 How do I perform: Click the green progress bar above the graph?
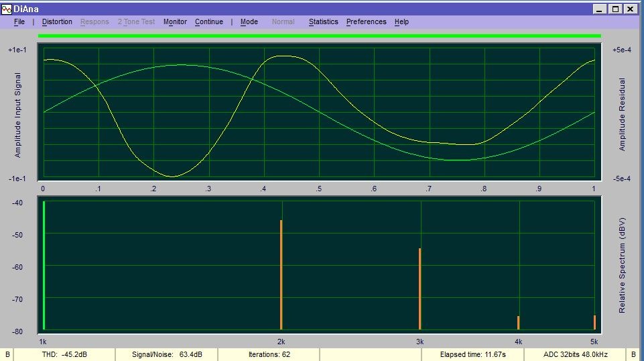click(x=320, y=36)
